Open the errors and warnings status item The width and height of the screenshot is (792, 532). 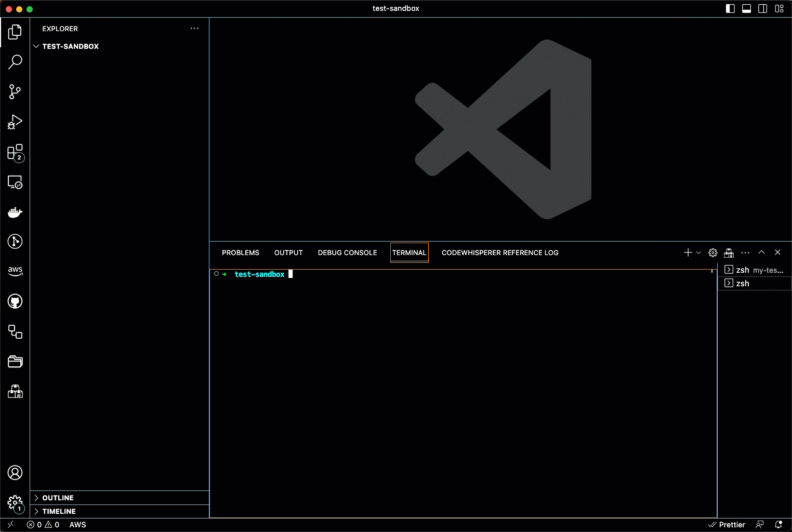pos(43,525)
